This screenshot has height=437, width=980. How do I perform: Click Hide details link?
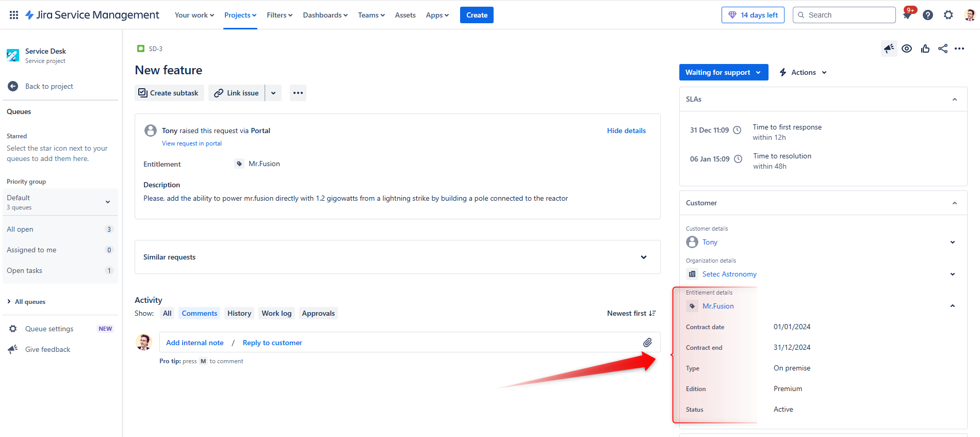[626, 131]
